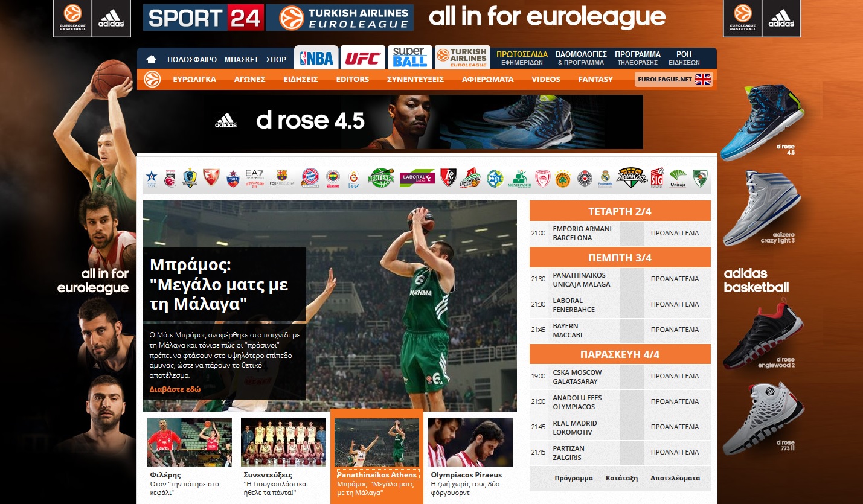Open the Unicaja team logo
This screenshot has height=504, width=863.
678,178
